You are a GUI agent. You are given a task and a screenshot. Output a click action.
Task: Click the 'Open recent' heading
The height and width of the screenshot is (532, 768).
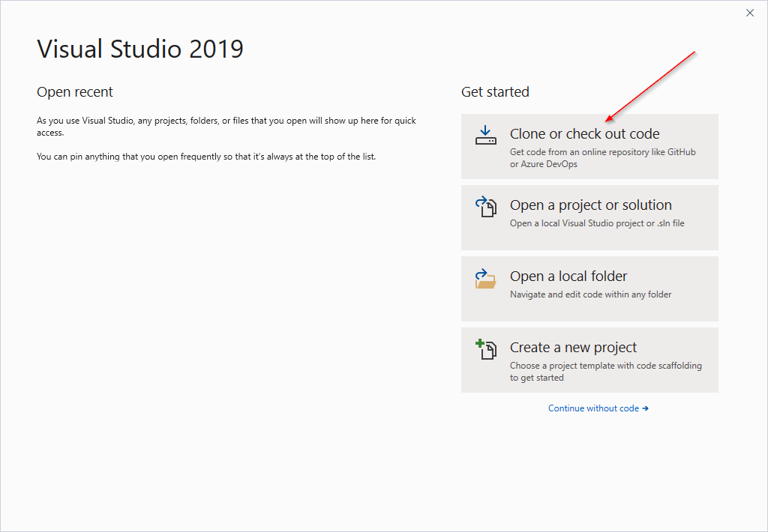pos(75,92)
